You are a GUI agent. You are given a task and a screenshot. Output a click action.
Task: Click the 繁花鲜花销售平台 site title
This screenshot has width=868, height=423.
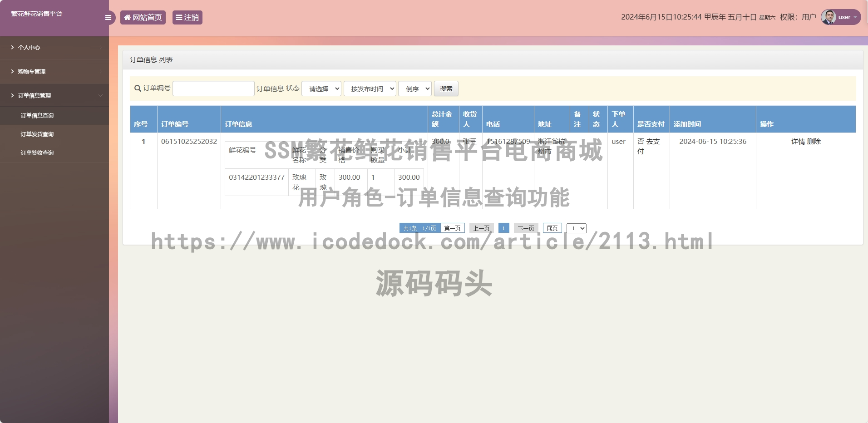(37, 14)
